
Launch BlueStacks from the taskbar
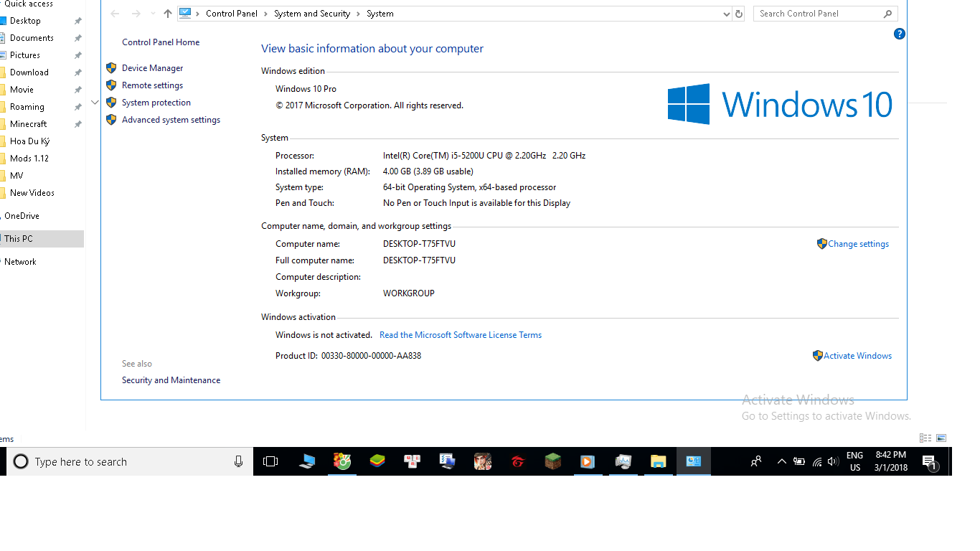(x=377, y=461)
